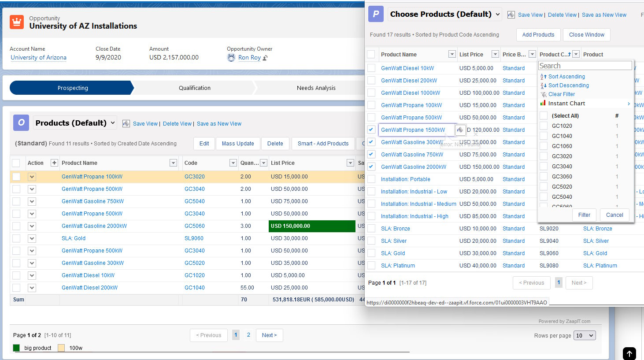Click the change owner icon beside Ron Roy
This screenshot has height=360, width=644.
265,58
